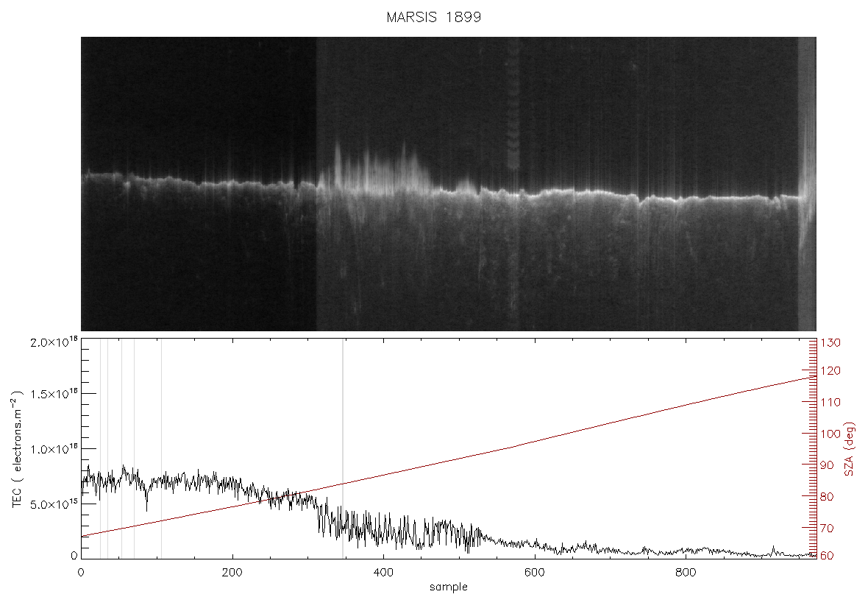
Task: Click the bright vertical stripe at radargram right edge
Action: click(806, 183)
